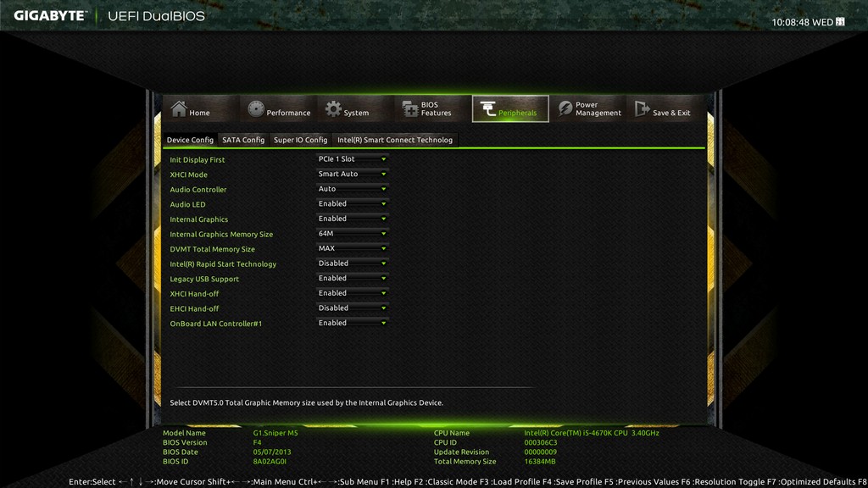
Task: Open the Audio LED dropdown
Action: 352,203
